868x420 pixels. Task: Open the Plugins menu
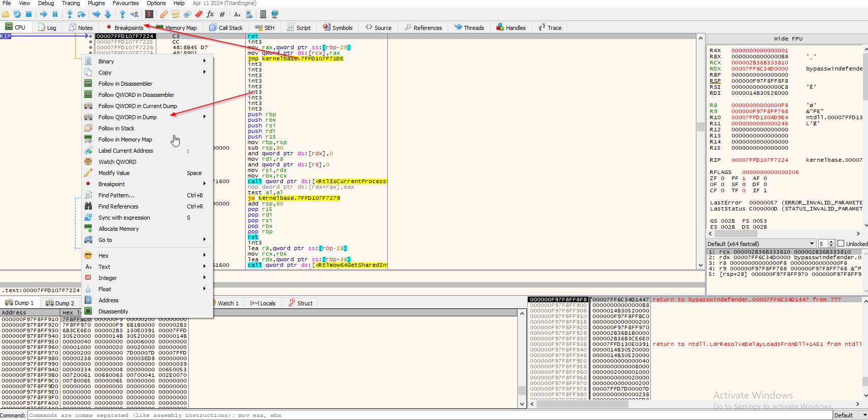[96, 3]
